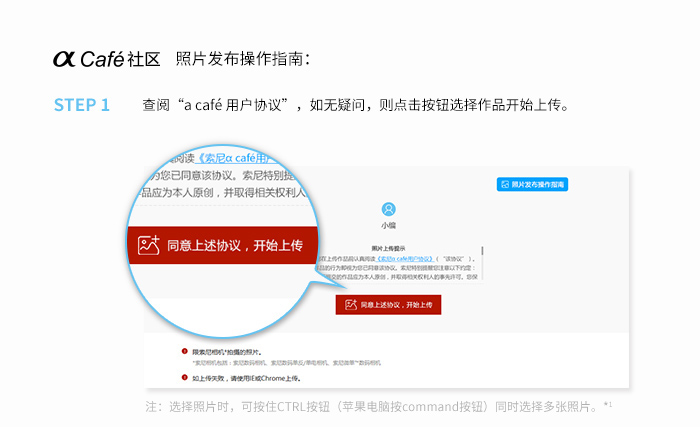Select the username 小编 under the avatar
The height and width of the screenshot is (427, 700).
[x=388, y=226]
